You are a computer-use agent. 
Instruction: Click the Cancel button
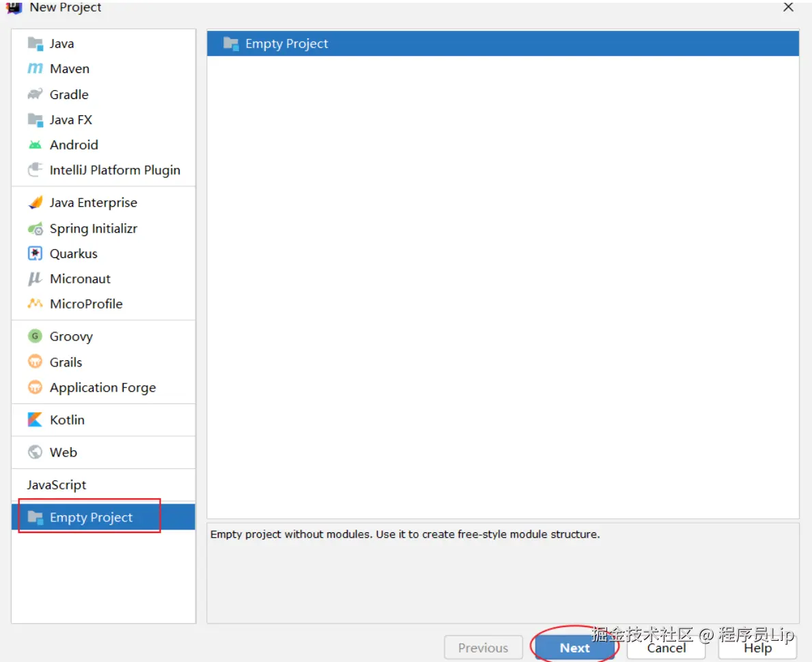666,648
